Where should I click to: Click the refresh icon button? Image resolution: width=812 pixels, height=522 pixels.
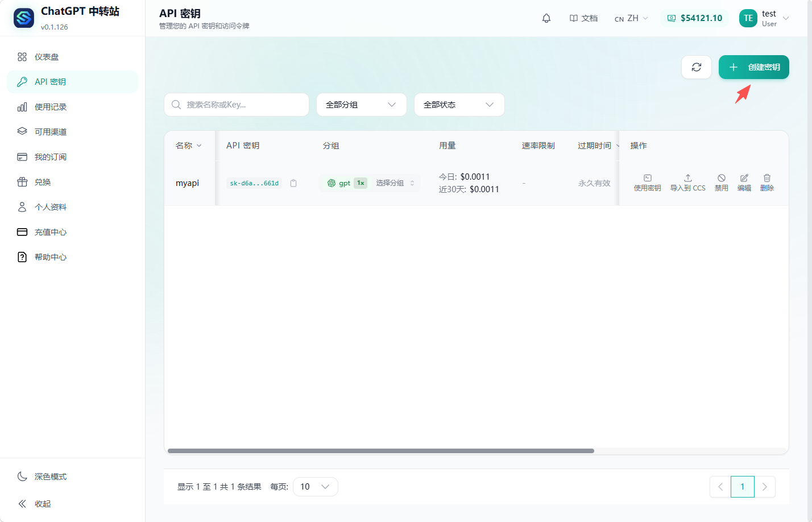[x=697, y=67]
